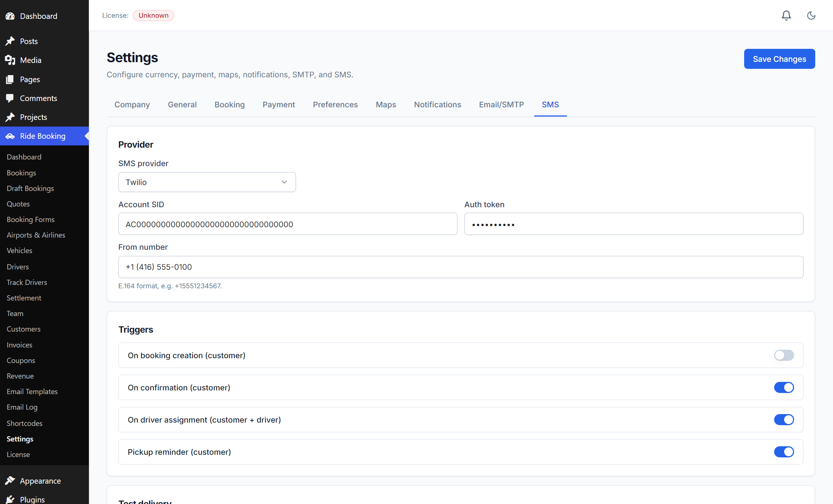The width and height of the screenshot is (833, 504).
Task: Open Booking Forms submenu item
Action: pyautogui.click(x=30, y=219)
